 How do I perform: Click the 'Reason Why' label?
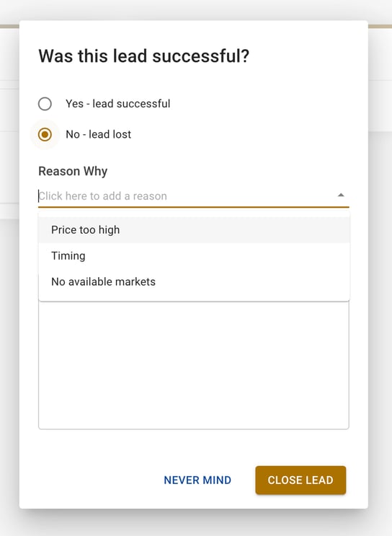(73, 171)
